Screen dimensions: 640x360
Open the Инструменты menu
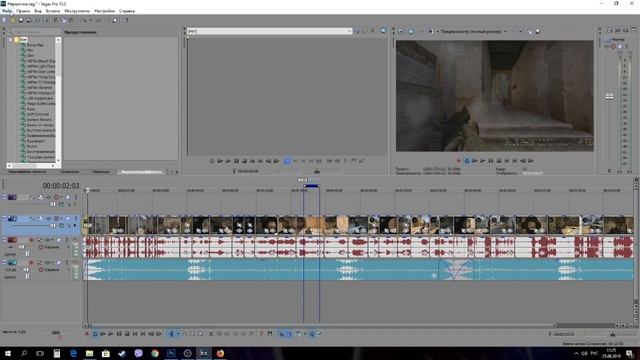point(77,11)
